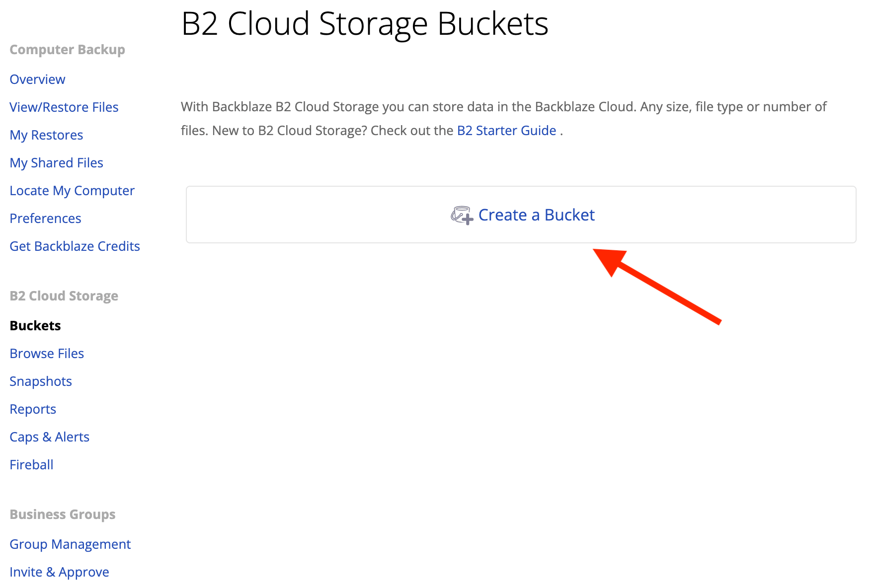874x588 pixels.
Task: Select Locate My Computer
Action: point(72,190)
